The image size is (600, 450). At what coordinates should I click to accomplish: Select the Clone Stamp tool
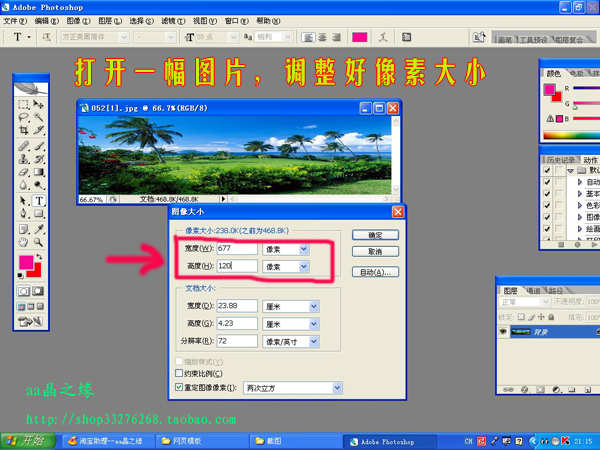[24, 159]
